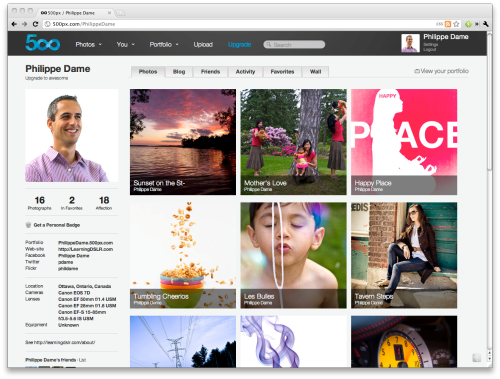The image size is (500, 379).
Task: Open the Activity tab
Action: click(245, 72)
